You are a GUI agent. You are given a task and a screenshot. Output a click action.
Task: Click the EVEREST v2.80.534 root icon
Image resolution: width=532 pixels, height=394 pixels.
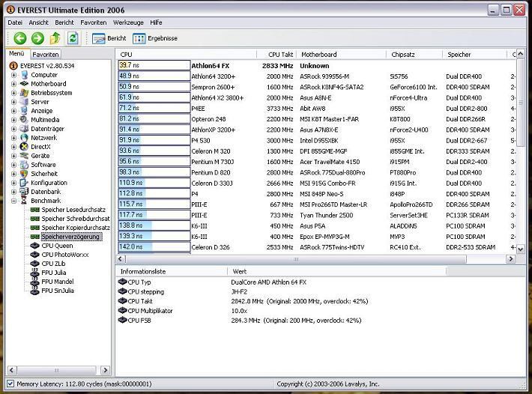pyautogui.click(x=13, y=66)
